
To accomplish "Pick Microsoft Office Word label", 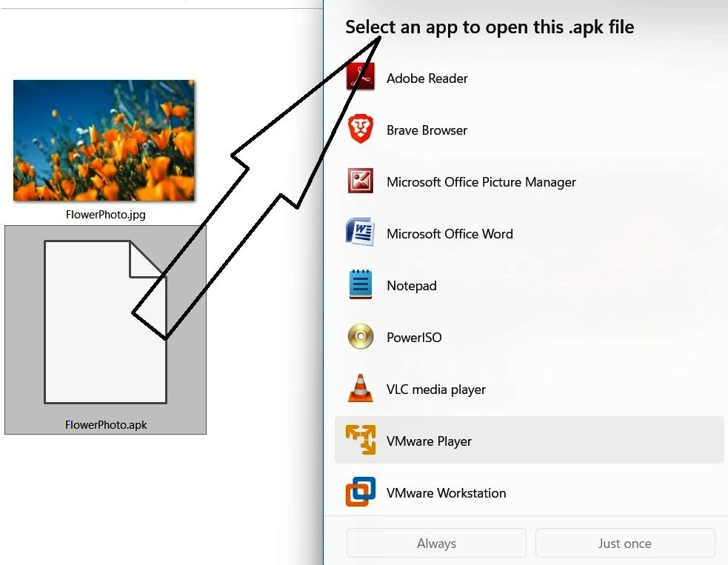I will click(450, 234).
